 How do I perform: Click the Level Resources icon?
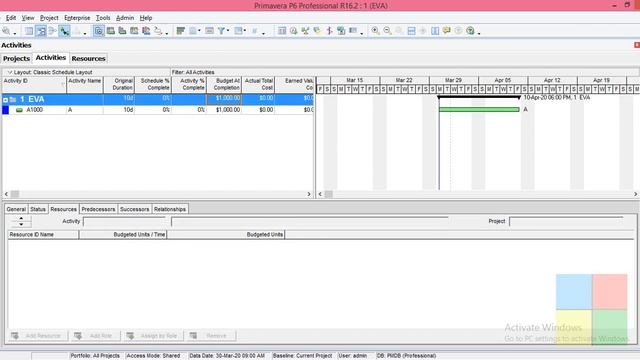[305, 31]
